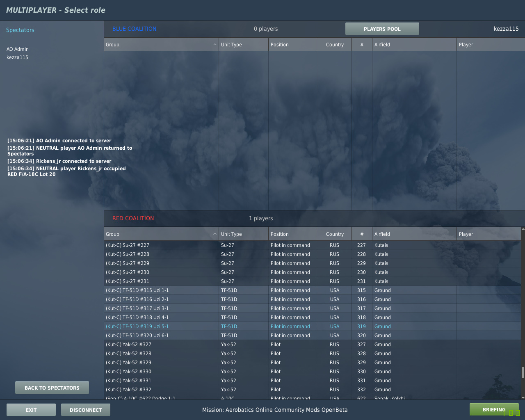This screenshot has height=420, width=525.
Task: Select slot (Kut-C) Yak-52 #329
Action: click(312, 363)
